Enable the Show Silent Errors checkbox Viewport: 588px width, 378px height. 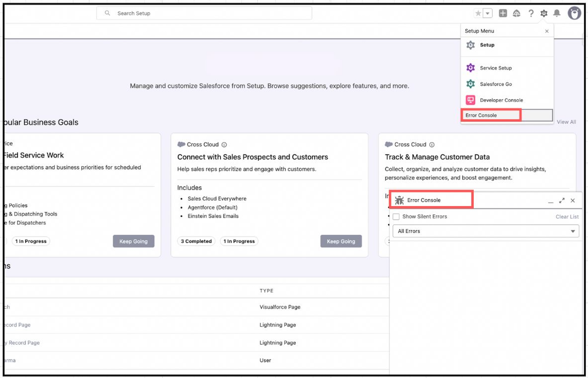[396, 217]
